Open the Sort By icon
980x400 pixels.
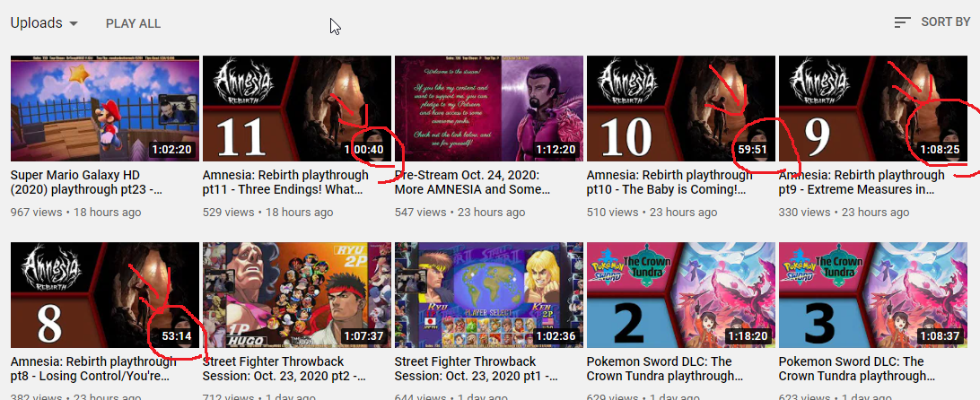click(902, 22)
